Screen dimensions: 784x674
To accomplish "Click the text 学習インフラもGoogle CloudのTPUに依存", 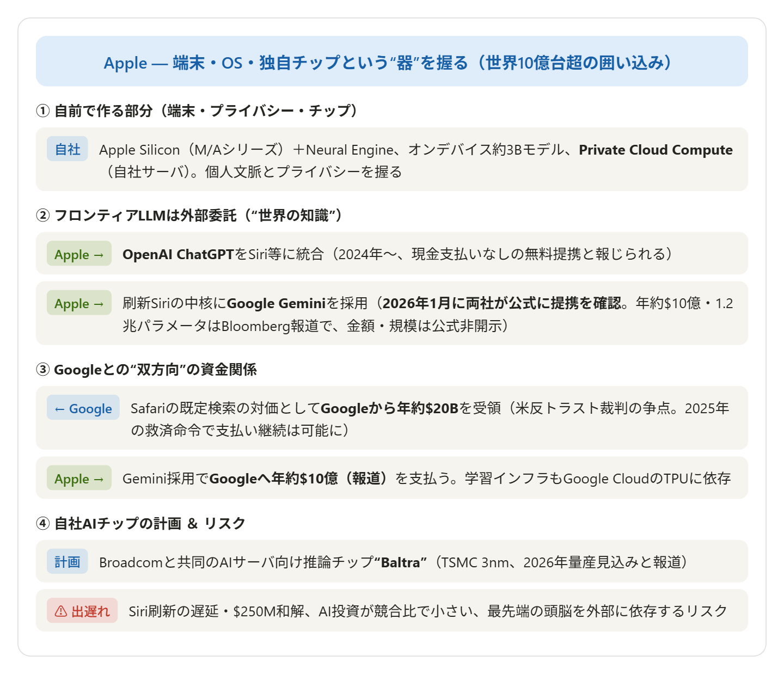I will [x=598, y=479].
